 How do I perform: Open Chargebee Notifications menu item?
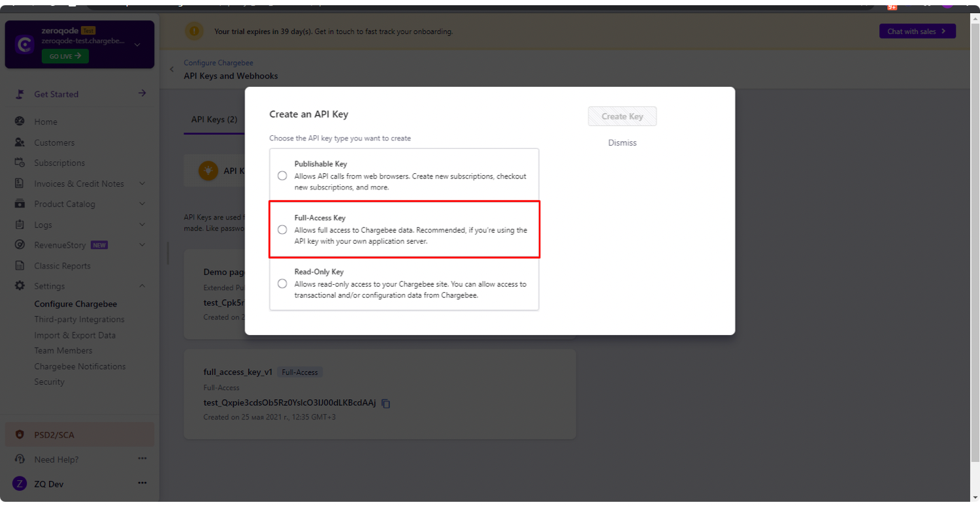80,367
